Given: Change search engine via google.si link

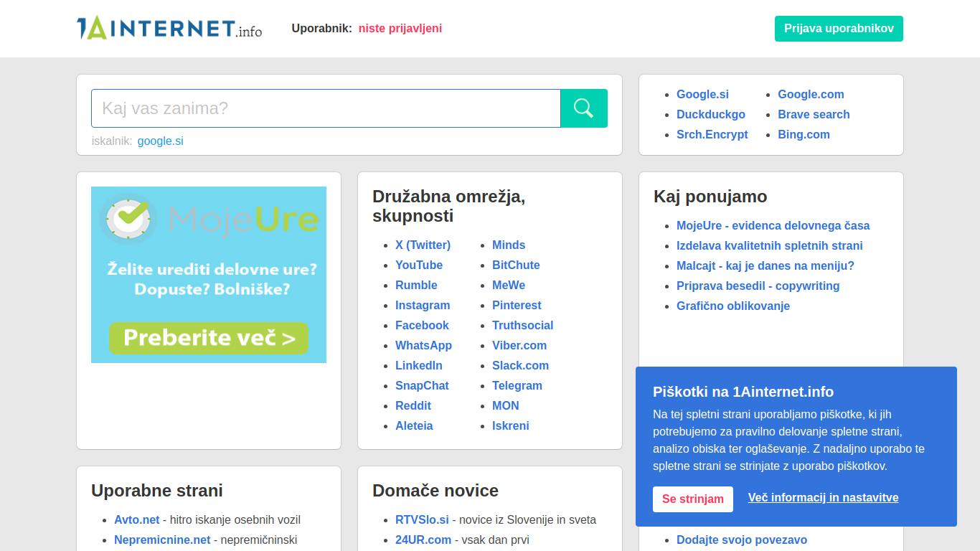Looking at the screenshot, I should pyautogui.click(x=161, y=141).
